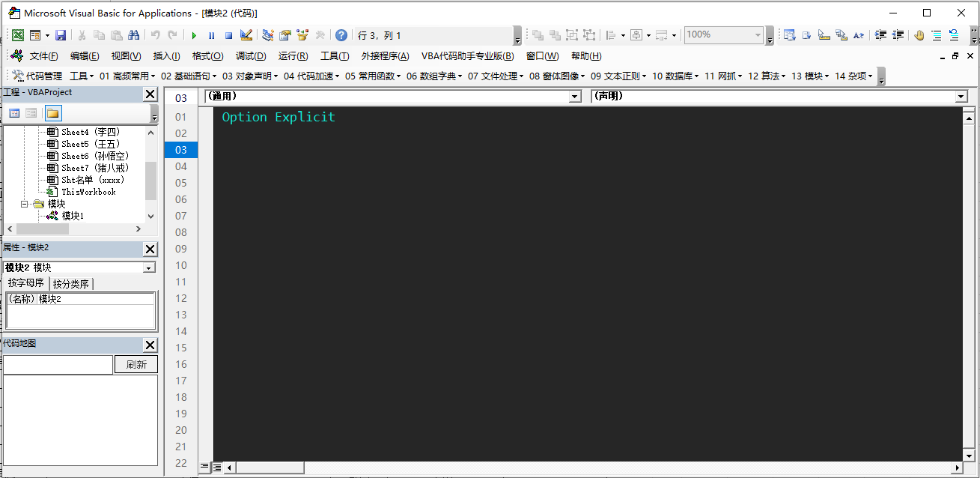Click the Uncomment Block icon
980x478 pixels.
[x=954, y=35]
